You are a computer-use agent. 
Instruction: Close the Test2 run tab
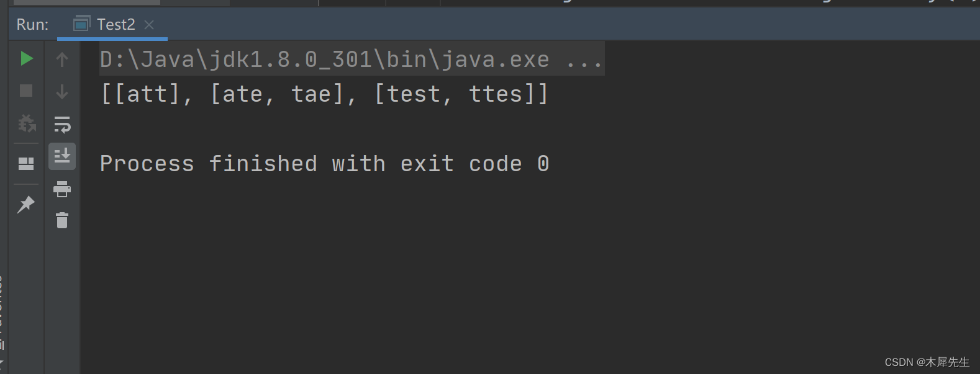149,25
